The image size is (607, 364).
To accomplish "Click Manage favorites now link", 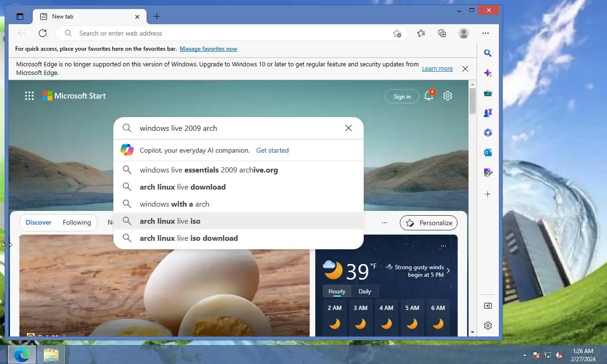I will point(208,49).
